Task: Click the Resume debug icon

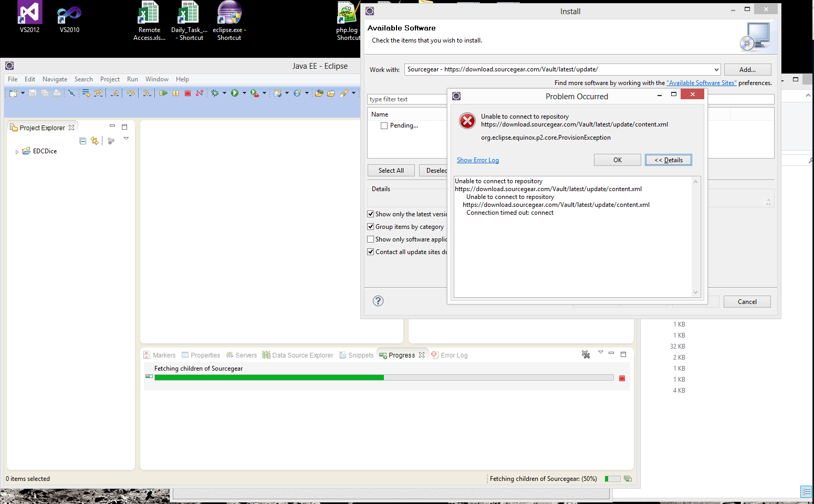Action: (163, 93)
